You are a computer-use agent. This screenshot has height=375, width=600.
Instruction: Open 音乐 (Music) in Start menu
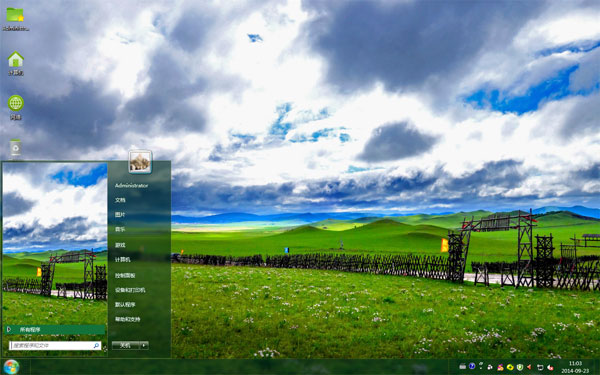coord(120,229)
